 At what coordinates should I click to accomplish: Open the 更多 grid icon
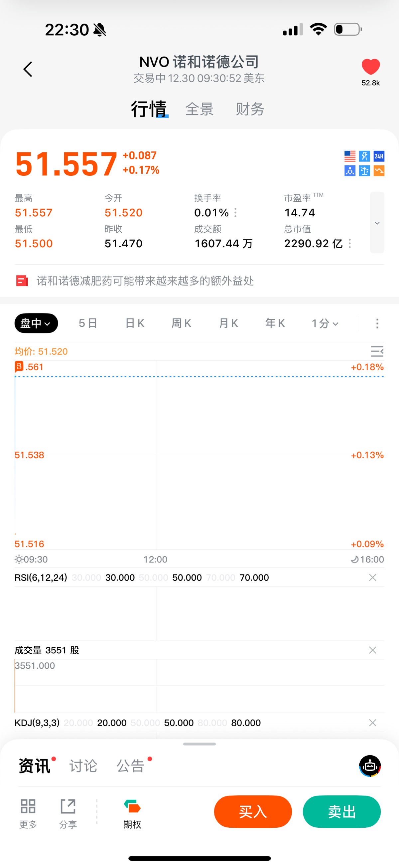coord(28,813)
